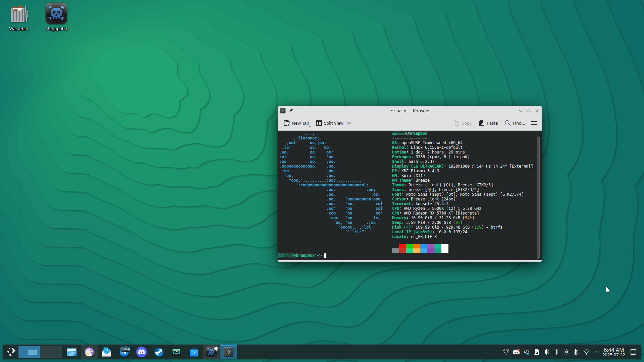Viewport: 644px width, 362px height.
Task: Click the Copy button in Konsole
Action: pyautogui.click(x=463, y=123)
